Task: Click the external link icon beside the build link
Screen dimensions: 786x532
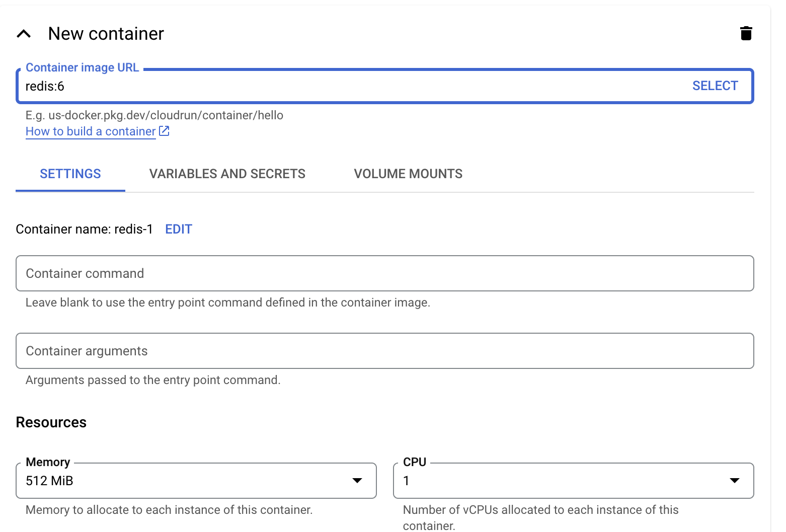Action: click(164, 131)
